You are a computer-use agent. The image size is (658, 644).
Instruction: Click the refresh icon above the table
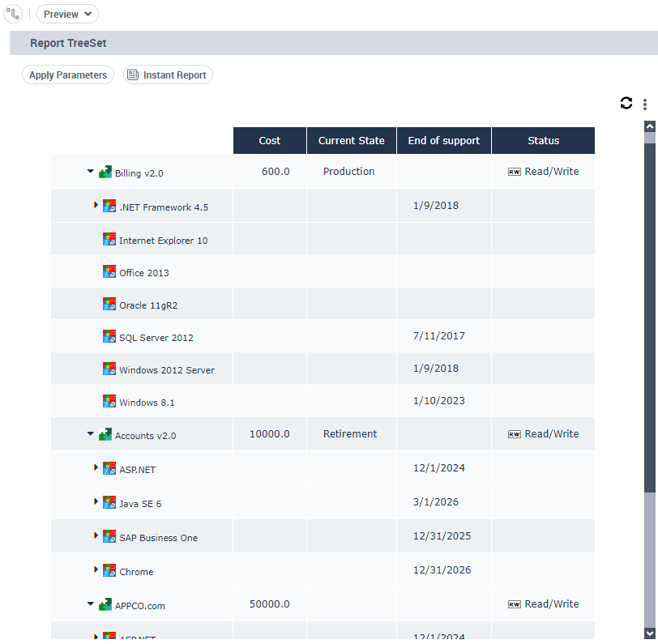(626, 103)
